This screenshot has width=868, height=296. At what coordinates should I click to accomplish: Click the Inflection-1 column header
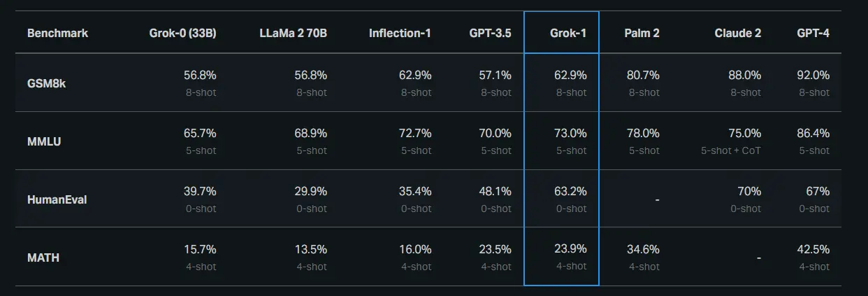point(400,33)
